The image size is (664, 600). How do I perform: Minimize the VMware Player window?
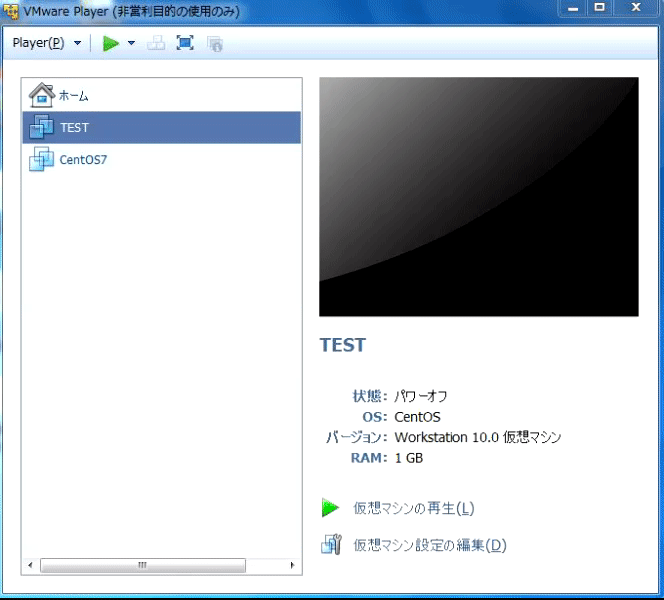pos(573,8)
